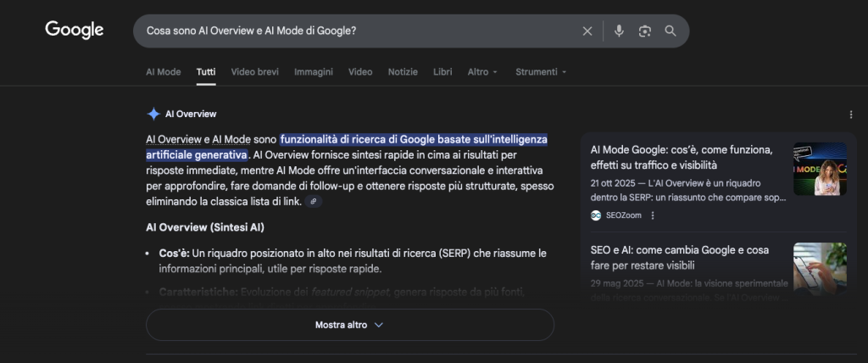
Task: Open the Video brevi tab
Action: (x=254, y=72)
